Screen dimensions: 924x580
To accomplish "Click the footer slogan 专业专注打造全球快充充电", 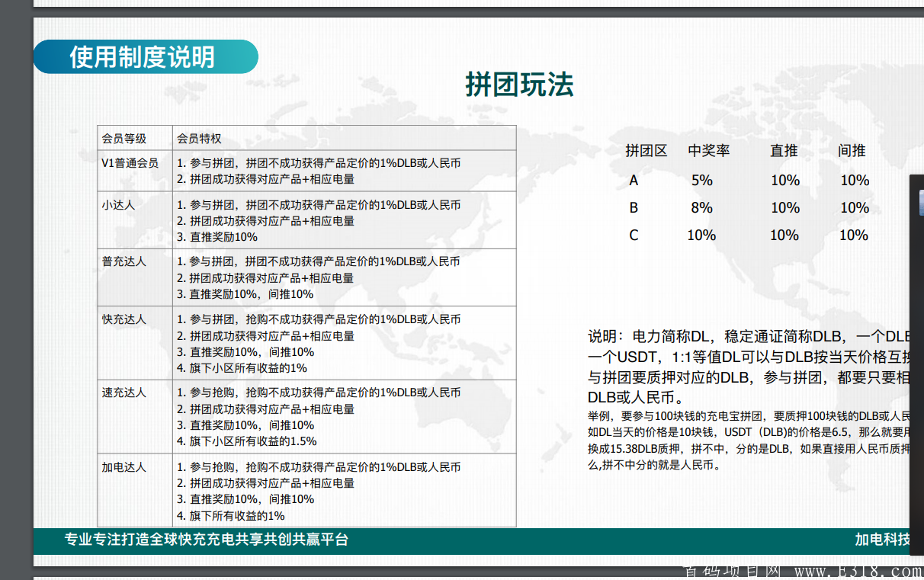I will [207, 540].
